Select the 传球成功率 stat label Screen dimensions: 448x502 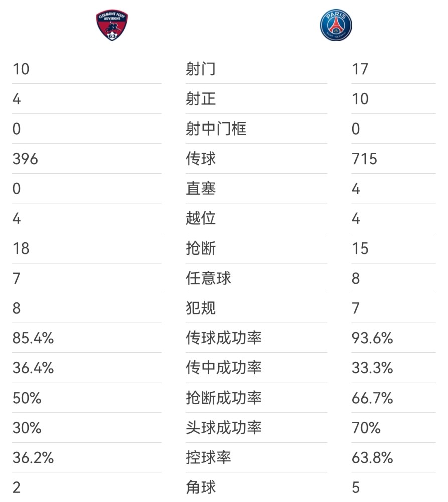tap(224, 338)
